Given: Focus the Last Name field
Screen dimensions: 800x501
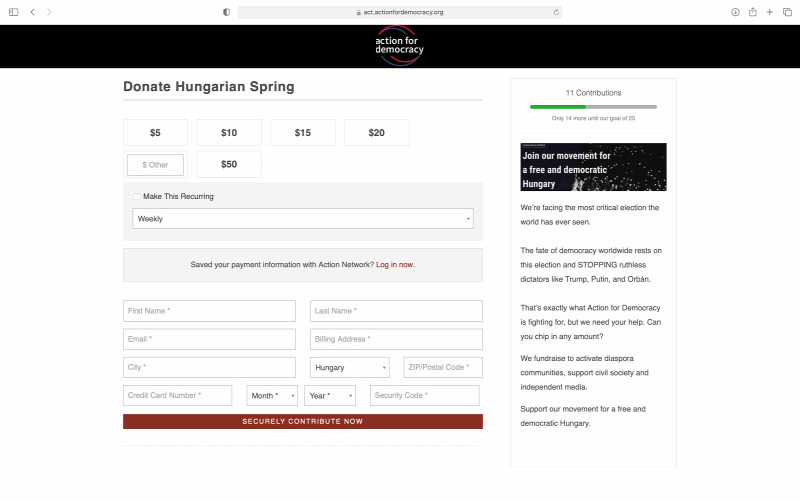Looking at the screenshot, I should click(x=396, y=311).
